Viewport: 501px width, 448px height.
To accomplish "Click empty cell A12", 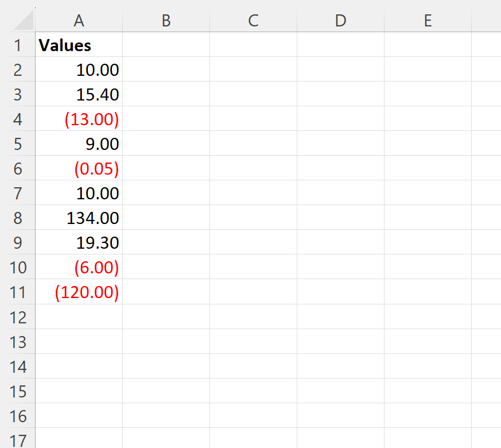I will click(79, 316).
